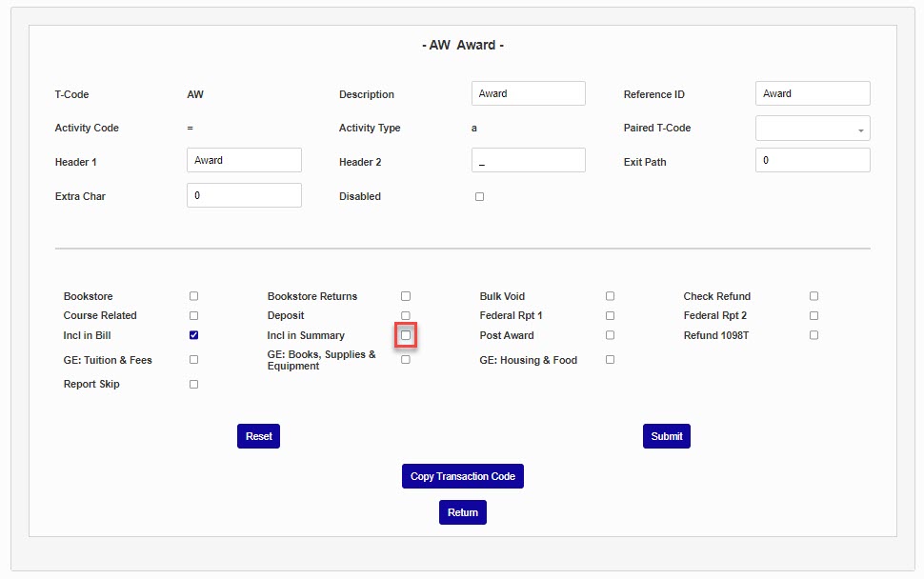
Task: Enable the Incl in Summary checkbox
Action: point(406,335)
